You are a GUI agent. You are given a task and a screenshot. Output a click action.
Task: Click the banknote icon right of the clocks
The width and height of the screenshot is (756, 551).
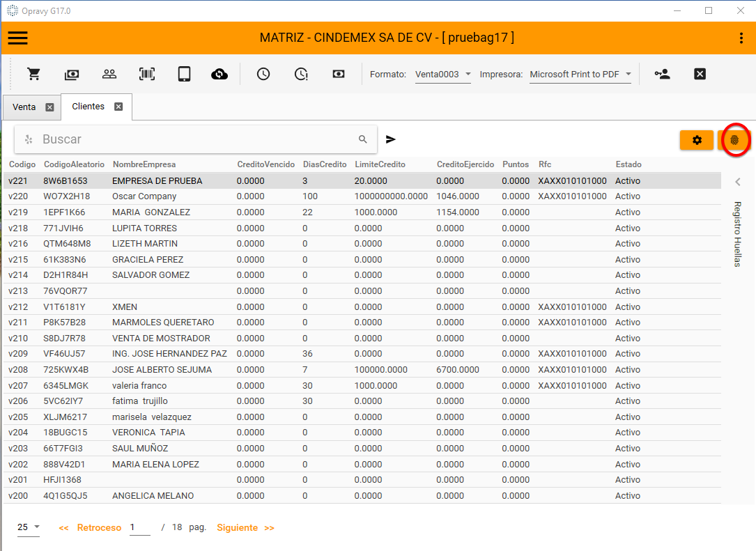[x=339, y=74]
